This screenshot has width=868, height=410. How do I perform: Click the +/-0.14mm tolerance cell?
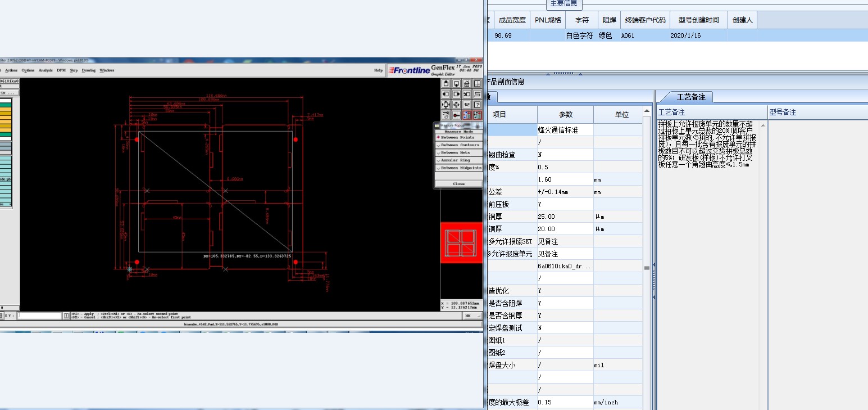coord(565,192)
